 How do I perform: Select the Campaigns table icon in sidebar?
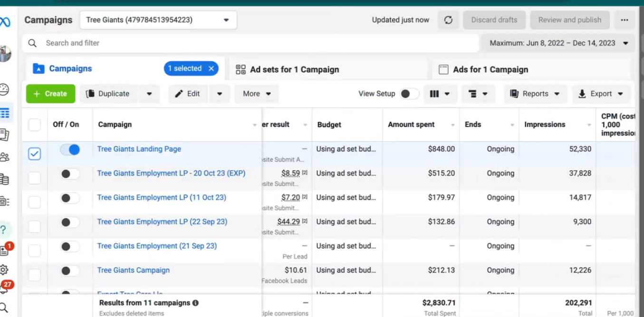click(5, 113)
